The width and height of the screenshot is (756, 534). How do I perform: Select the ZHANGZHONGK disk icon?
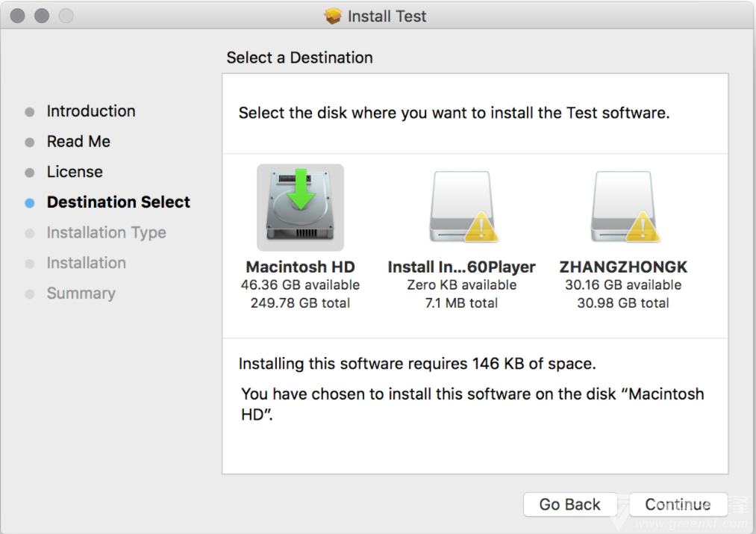(625, 206)
